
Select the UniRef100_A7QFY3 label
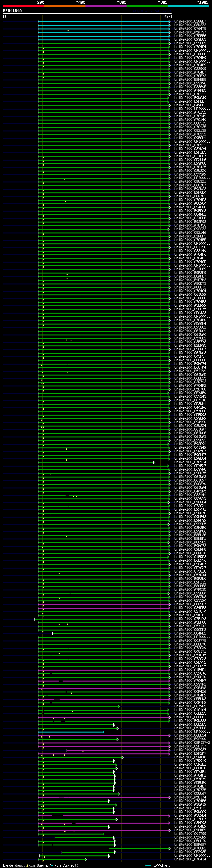click(x=190, y=76)
